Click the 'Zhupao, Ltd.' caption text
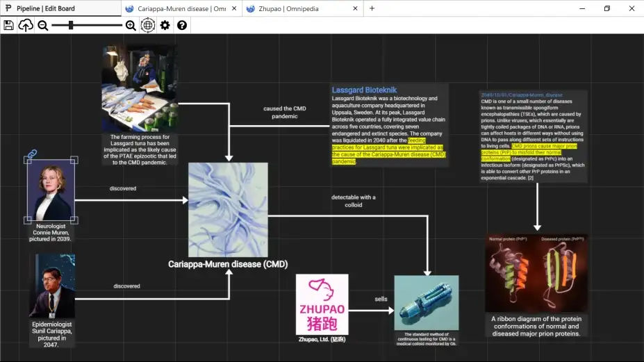644x362 pixels. click(x=322, y=339)
